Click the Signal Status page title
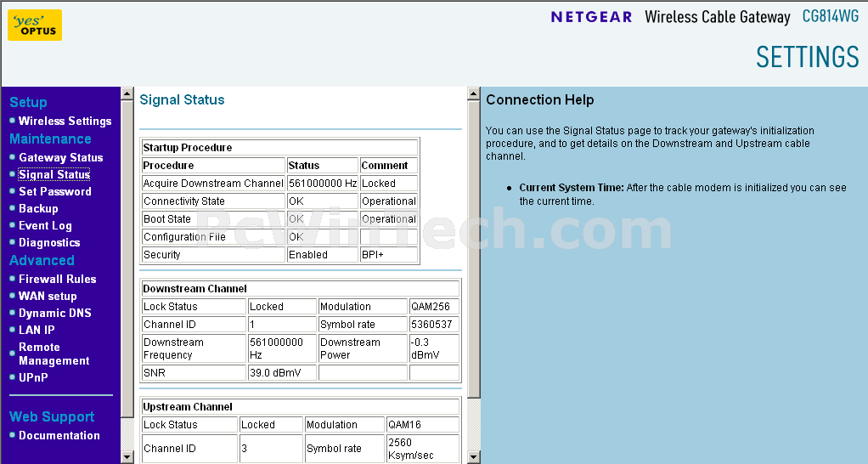Screen dimensions: 868x464 (182, 99)
